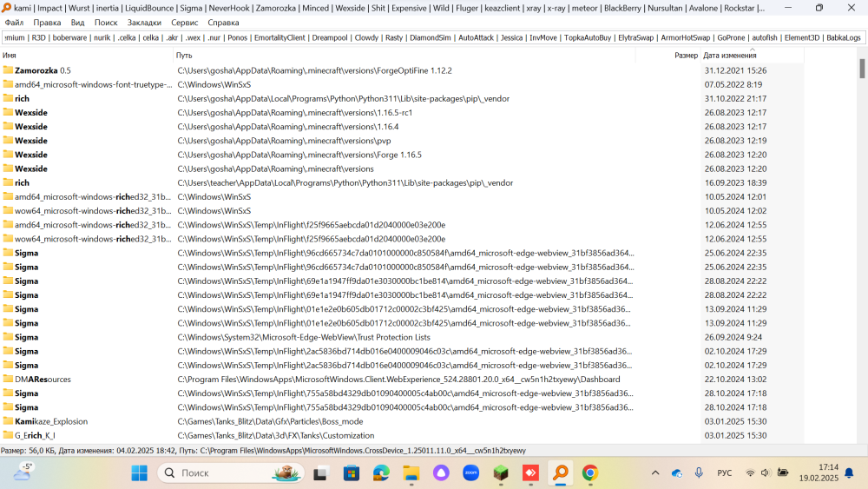This screenshot has height=489, width=868.
Task: Open Task View on the taskbar
Action: [320, 473]
